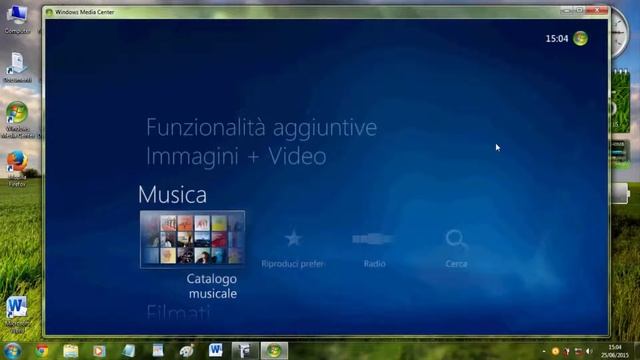This screenshot has height=360, width=640.
Task: Select the Filmati menu strip
Action: click(178, 312)
